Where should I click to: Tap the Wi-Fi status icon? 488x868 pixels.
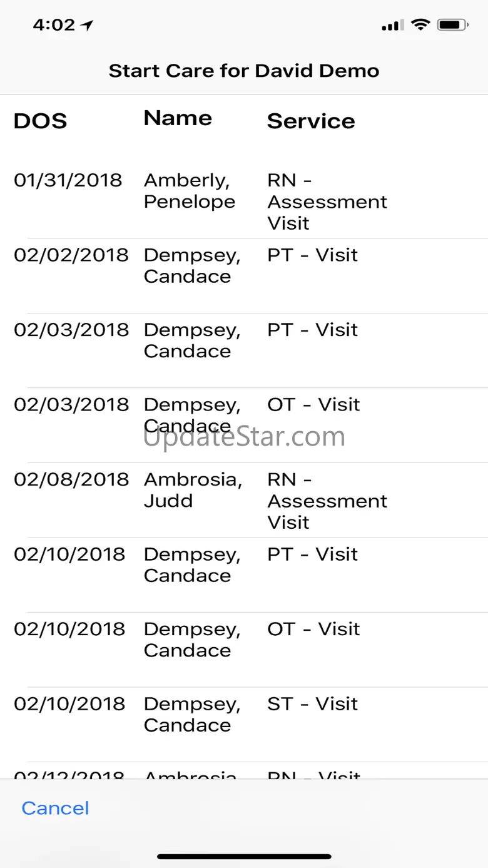coord(421,25)
